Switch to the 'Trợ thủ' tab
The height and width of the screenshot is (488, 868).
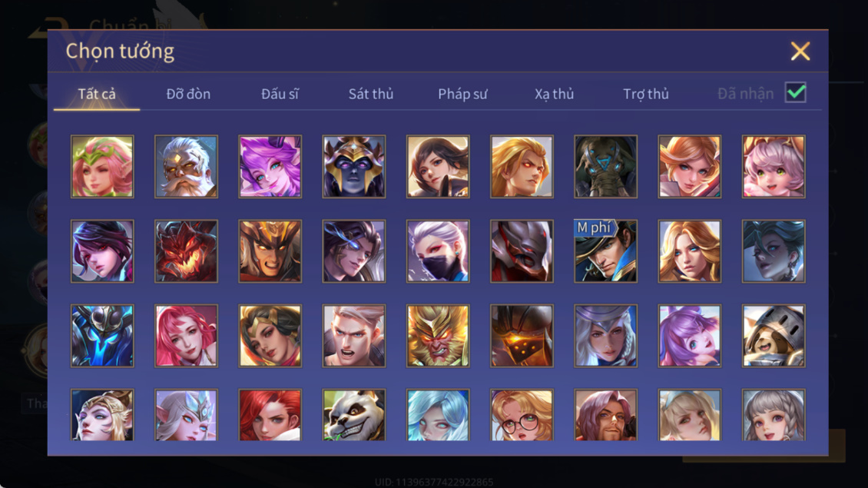point(645,94)
